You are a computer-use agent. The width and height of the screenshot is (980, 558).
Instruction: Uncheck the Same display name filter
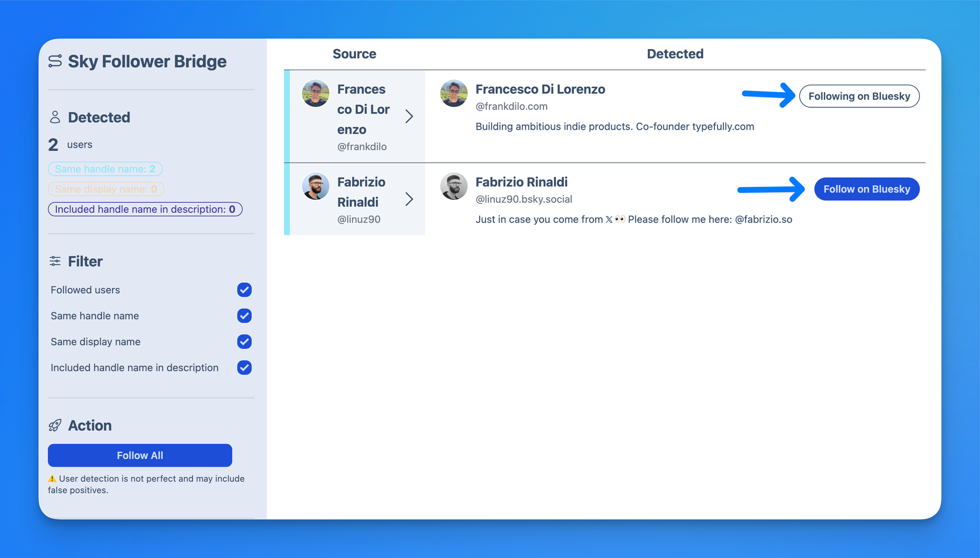click(x=244, y=342)
